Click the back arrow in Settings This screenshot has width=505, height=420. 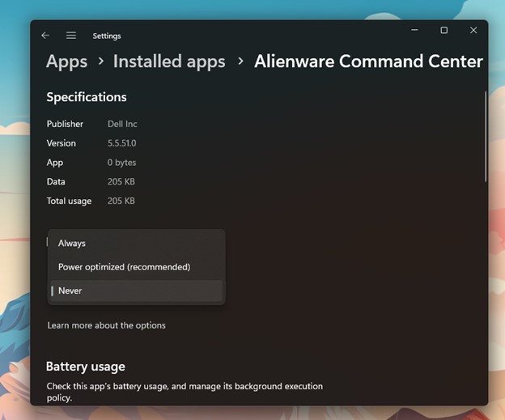point(45,36)
